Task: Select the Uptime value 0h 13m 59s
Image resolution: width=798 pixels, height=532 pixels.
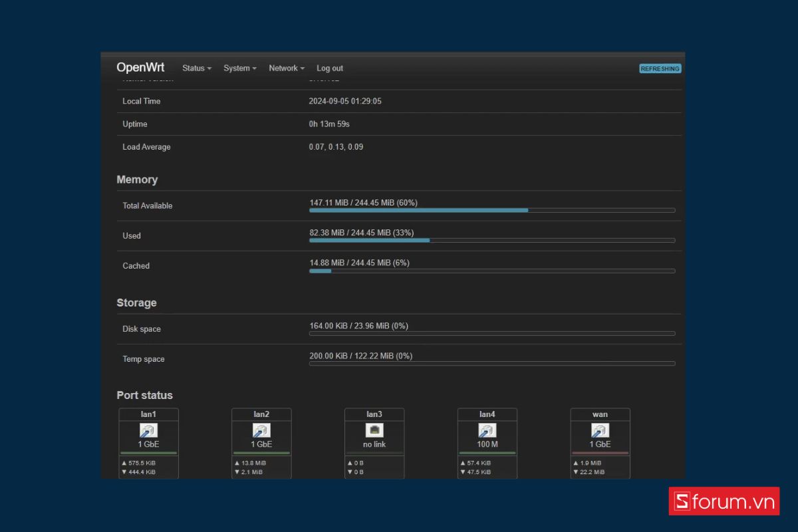Action: pos(329,124)
